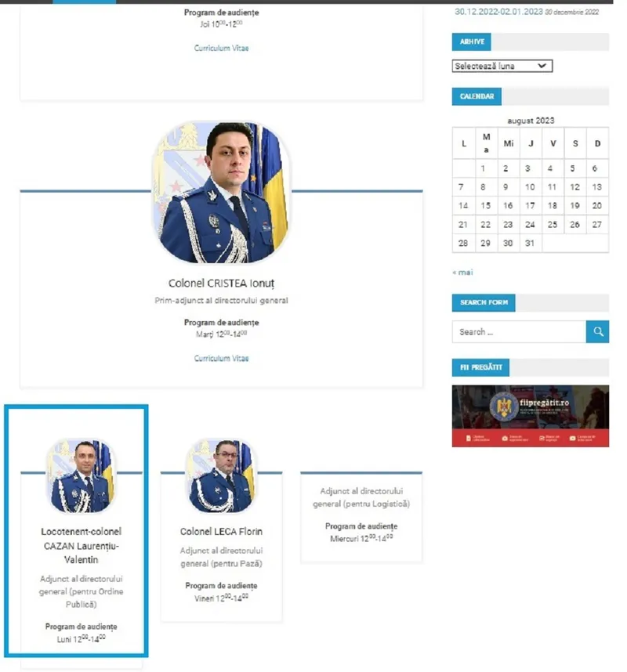
Task: Open the 30.12.2022-02.01.2023 article link
Action: [498, 12]
